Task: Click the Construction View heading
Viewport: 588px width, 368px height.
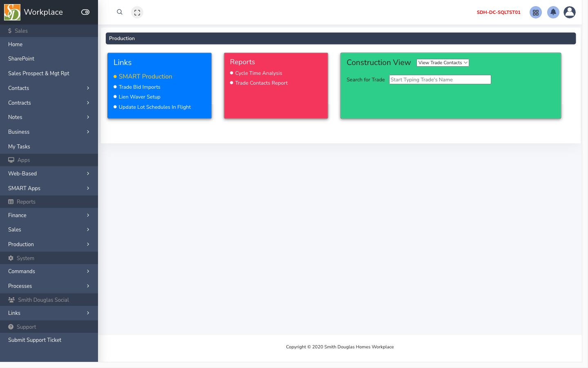Action: pyautogui.click(x=379, y=63)
